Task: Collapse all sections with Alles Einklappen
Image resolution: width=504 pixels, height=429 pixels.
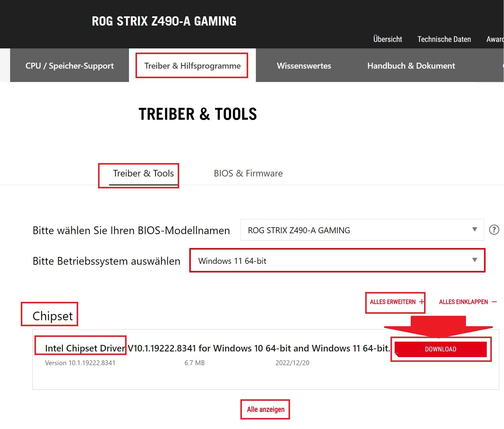Action: pos(468,302)
